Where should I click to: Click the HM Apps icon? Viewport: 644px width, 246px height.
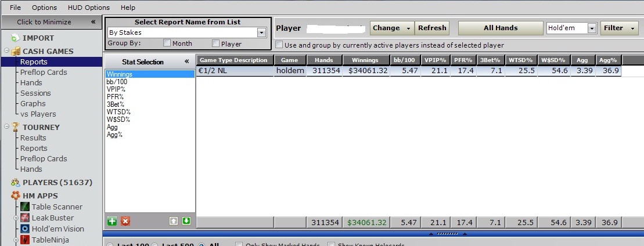point(16,196)
